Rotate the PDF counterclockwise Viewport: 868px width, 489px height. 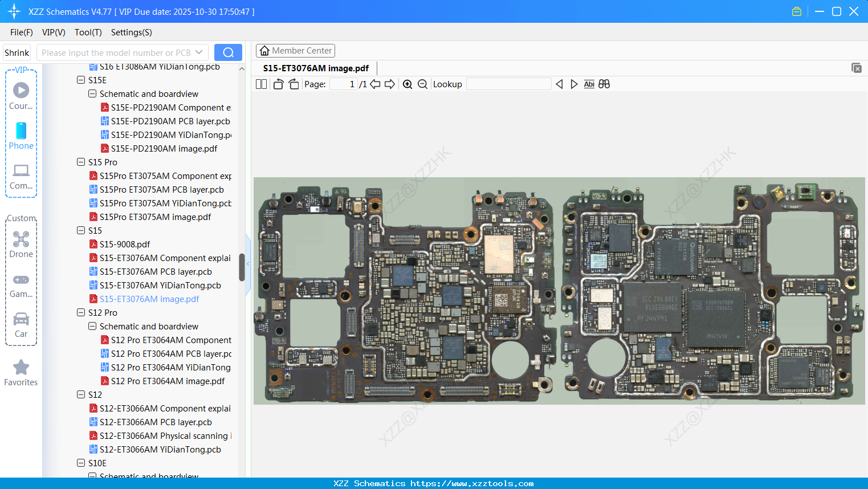click(278, 84)
